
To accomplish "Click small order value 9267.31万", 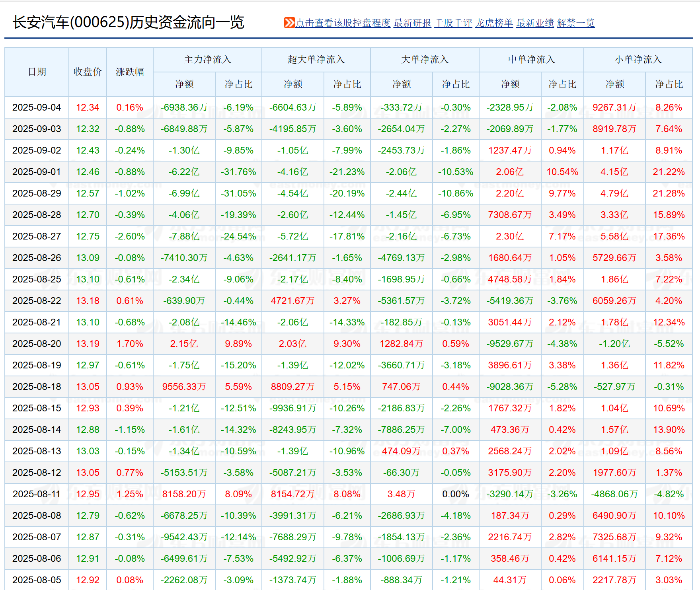I will pyautogui.click(x=615, y=107).
